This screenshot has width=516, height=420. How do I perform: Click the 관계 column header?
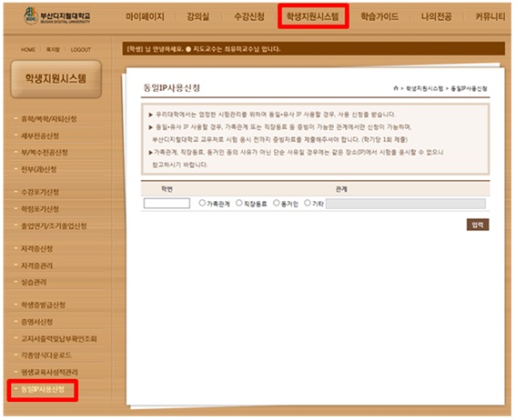click(341, 189)
